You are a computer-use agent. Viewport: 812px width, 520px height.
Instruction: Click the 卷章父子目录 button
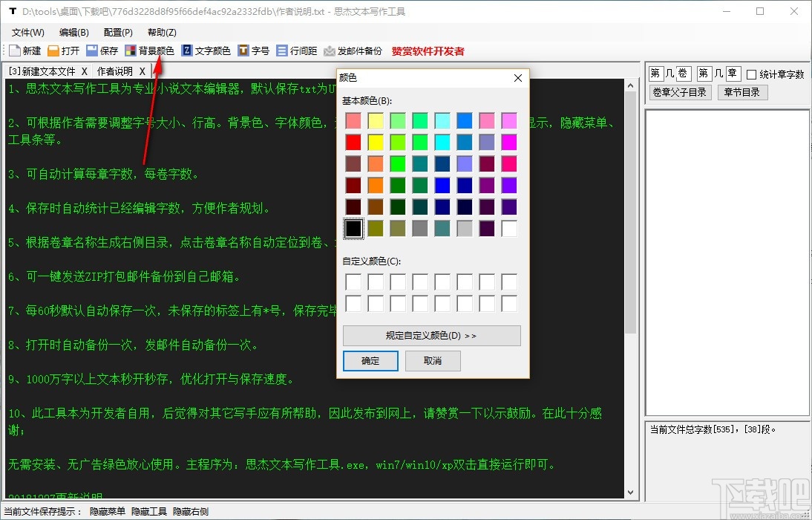(x=680, y=92)
